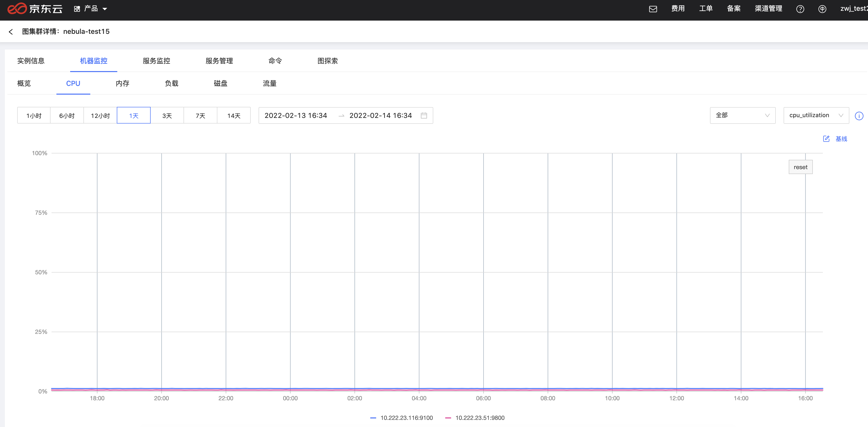This screenshot has height=427, width=868.
Task: Open the zwj_test account menu
Action: click(854, 8)
